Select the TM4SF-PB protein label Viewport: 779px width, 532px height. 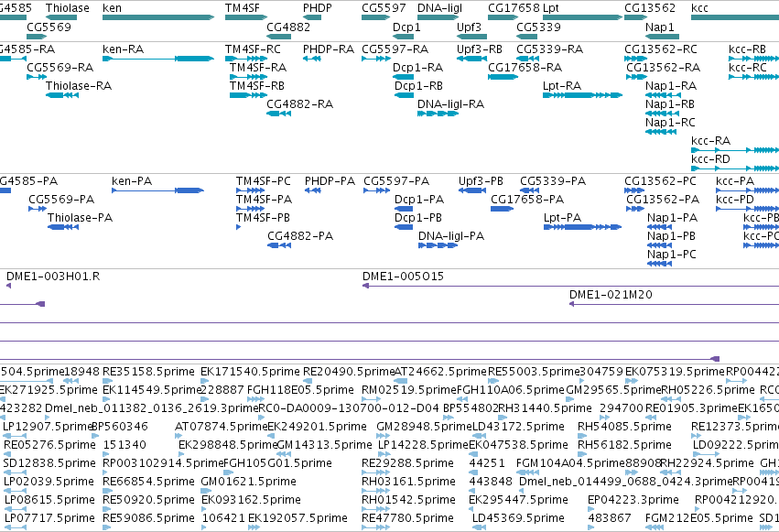pos(263,218)
